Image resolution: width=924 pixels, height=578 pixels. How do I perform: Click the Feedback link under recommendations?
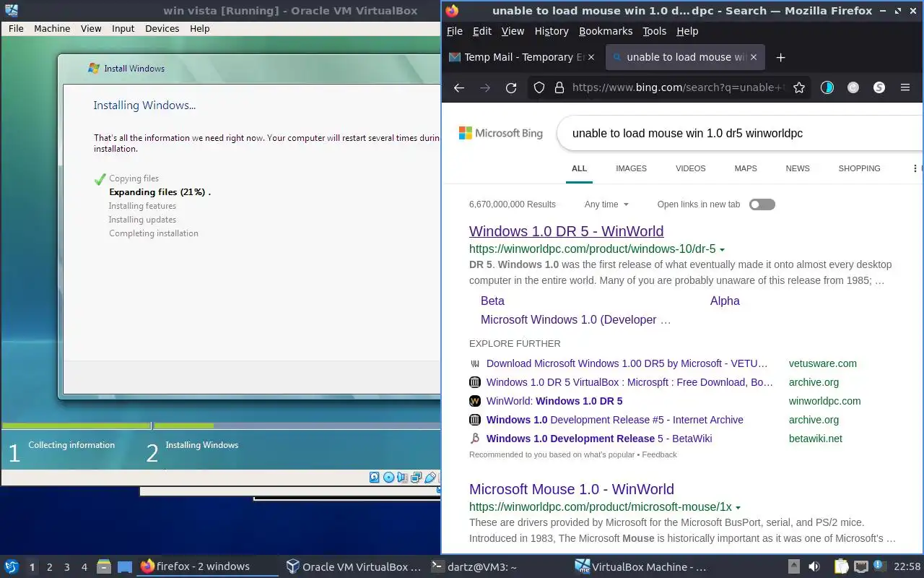point(659,454)
